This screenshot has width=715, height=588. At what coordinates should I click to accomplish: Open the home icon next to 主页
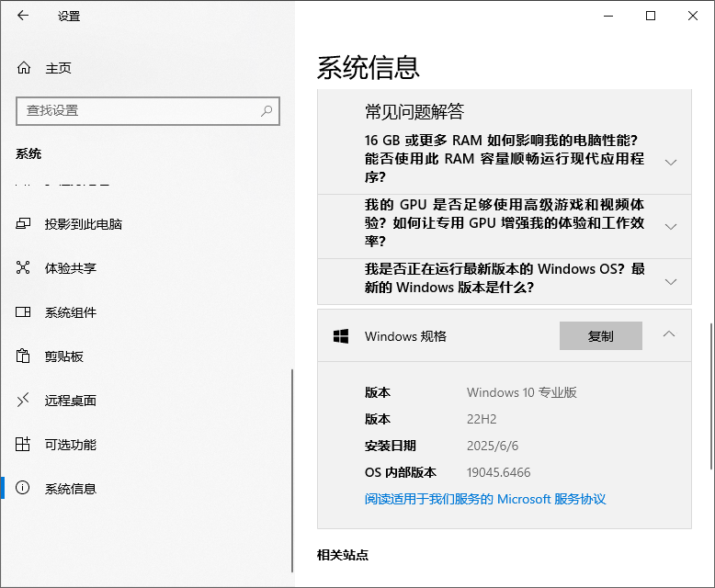click(x=24, y=68)
